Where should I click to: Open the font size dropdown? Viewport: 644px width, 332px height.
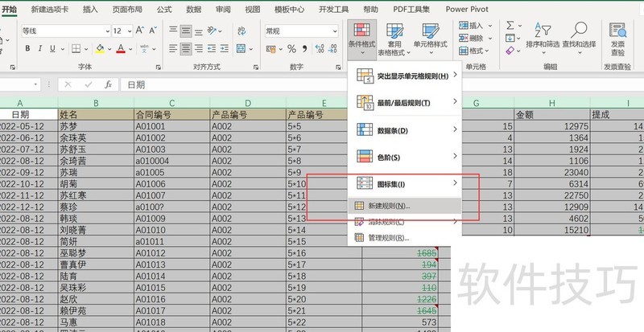tap(129, 31)
